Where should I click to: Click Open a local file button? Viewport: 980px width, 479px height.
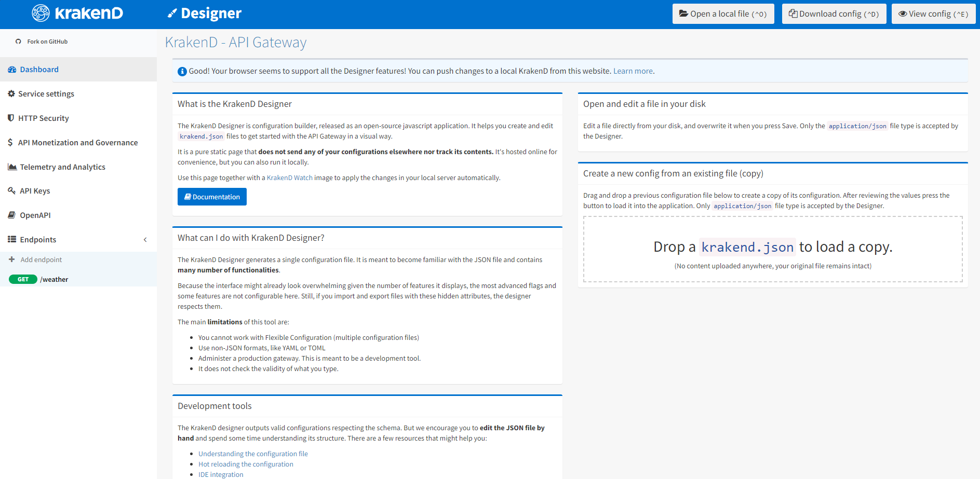pyautogui.click(x=723, y=14)
